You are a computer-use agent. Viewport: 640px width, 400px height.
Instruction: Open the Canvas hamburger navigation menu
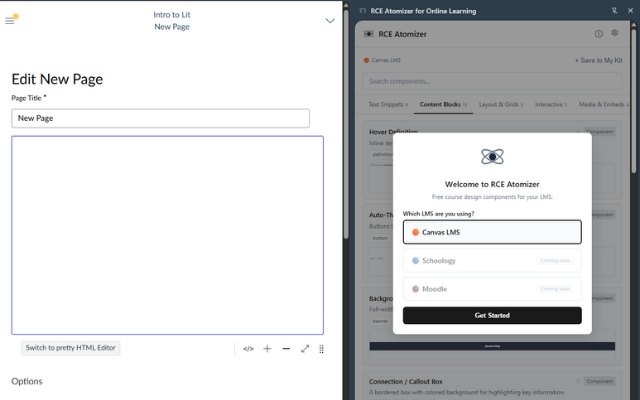coord(11,20)
